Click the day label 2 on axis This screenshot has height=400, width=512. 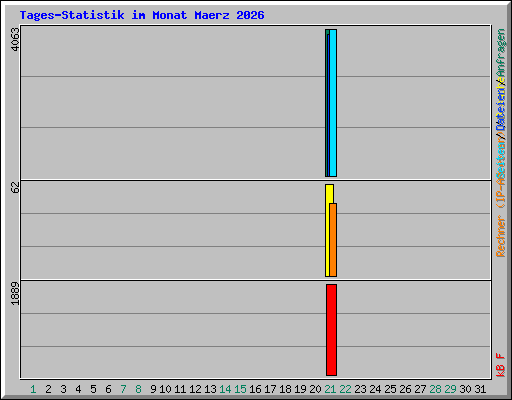48,389
